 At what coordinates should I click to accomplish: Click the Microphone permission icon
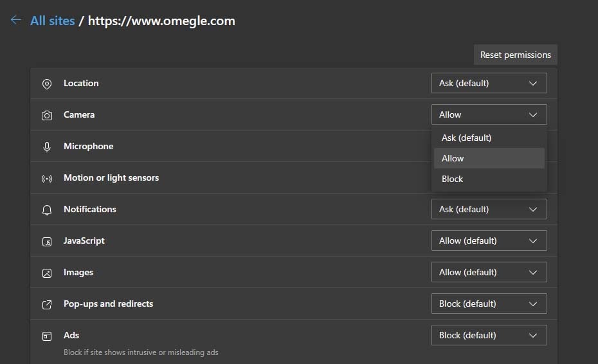point(47,147)
